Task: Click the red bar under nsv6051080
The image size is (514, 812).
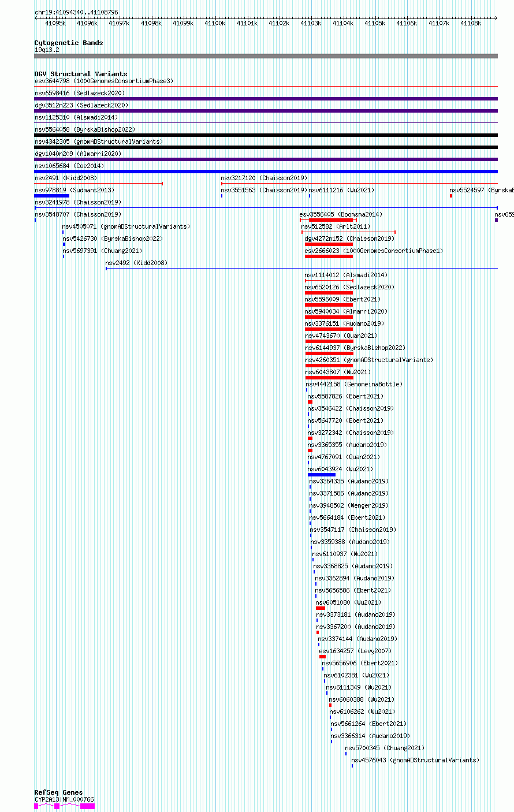Action: pos(321,608)
